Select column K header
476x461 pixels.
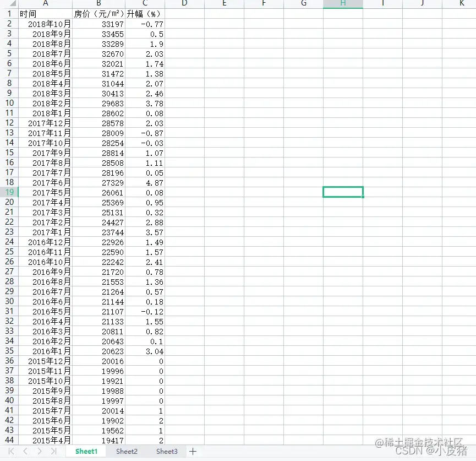pos(461,4)
